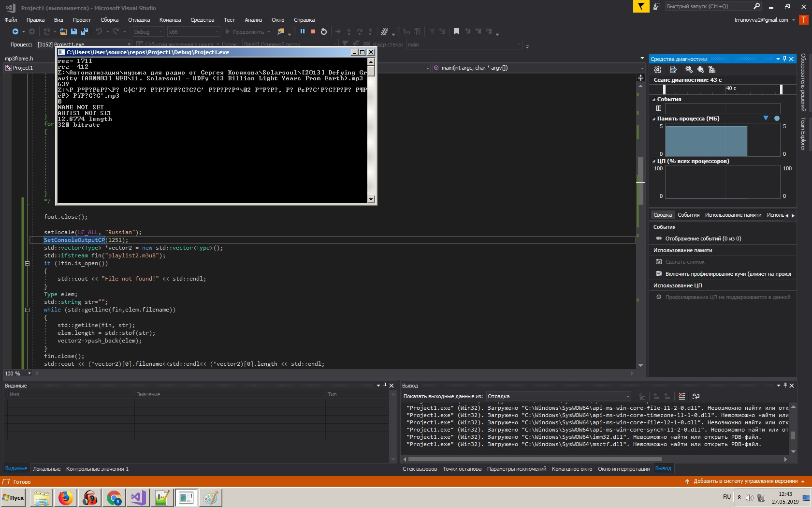
Task: Click the right diagnostics timeline range handle
Action: coord(781,90)
